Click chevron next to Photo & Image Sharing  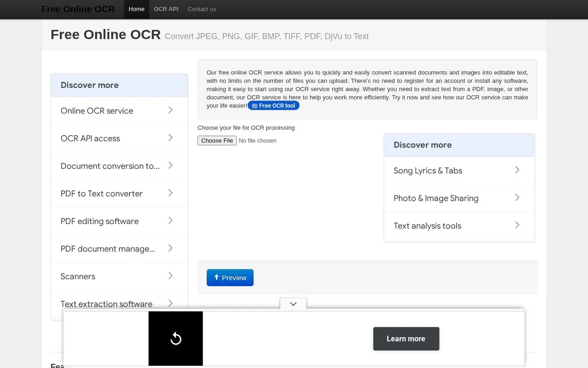(517, 198)
